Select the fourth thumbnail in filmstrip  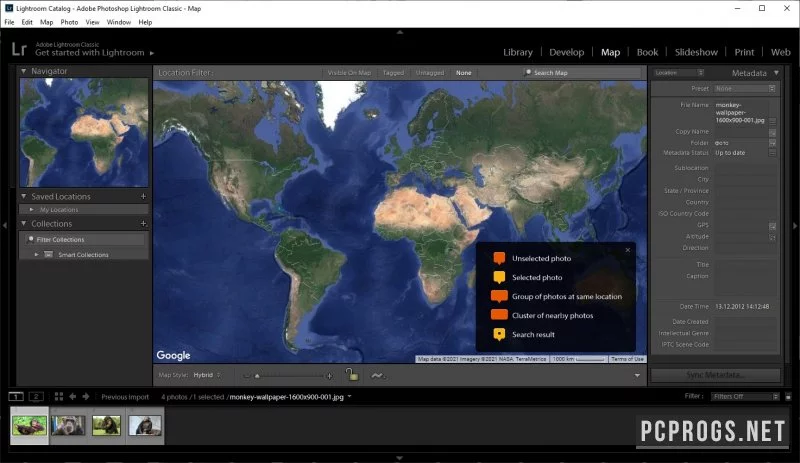145,425
